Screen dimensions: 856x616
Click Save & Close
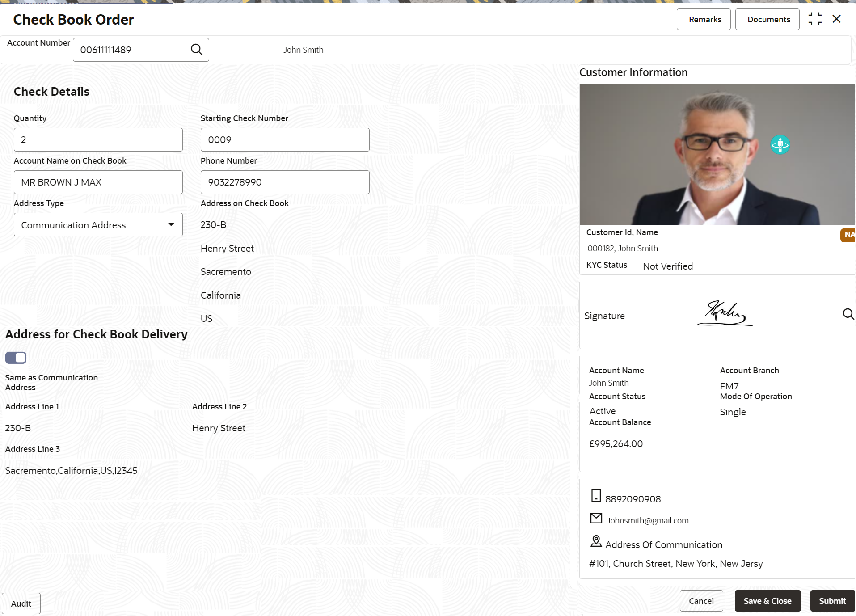click(767, 601)
